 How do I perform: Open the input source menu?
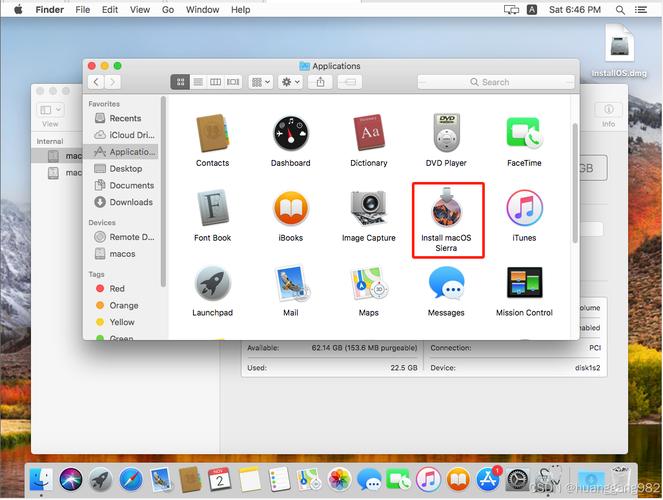[532, 9]
